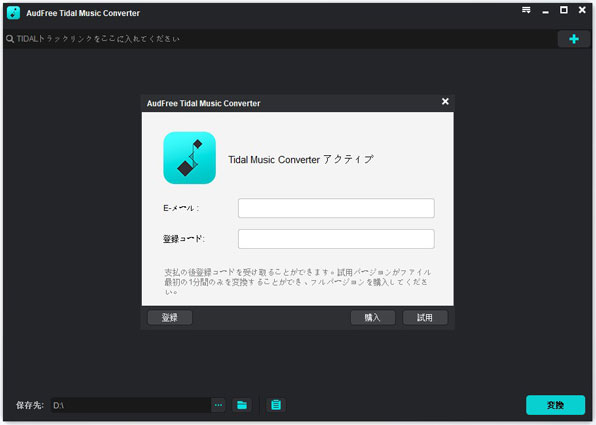
Task: Click the registration code input field
Action: 336,239
